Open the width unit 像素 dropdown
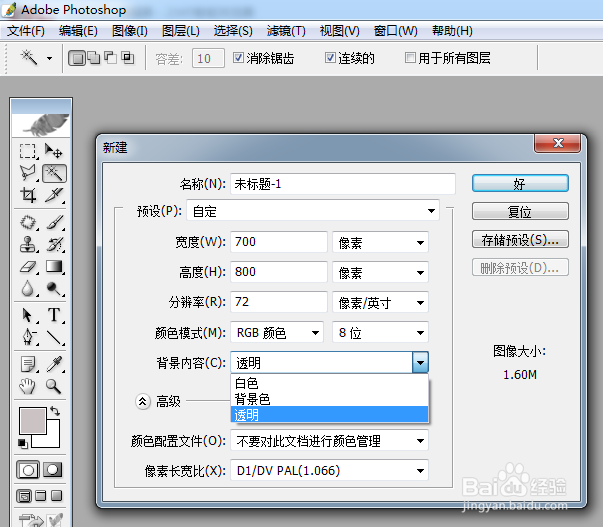 (380, 242)
